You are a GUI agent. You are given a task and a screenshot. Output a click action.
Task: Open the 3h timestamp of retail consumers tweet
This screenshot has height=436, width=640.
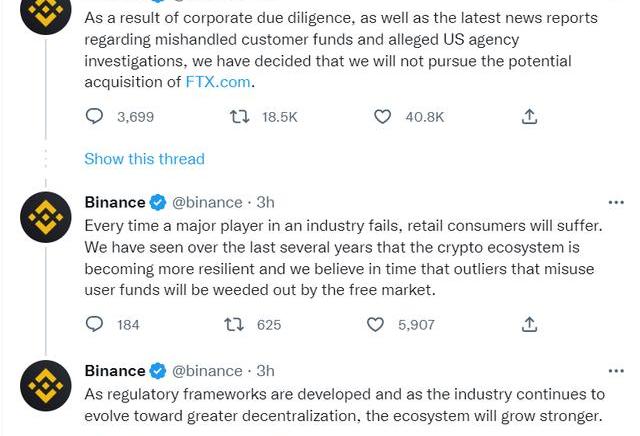tap(265, 203)
